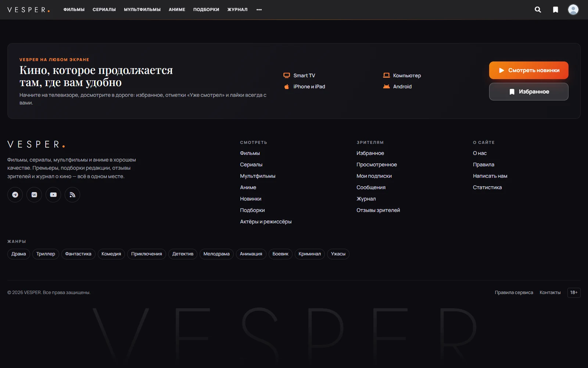Open the Мультфильмы header menu item
This screenshot has width=588, height=368.
coord(142,10)
